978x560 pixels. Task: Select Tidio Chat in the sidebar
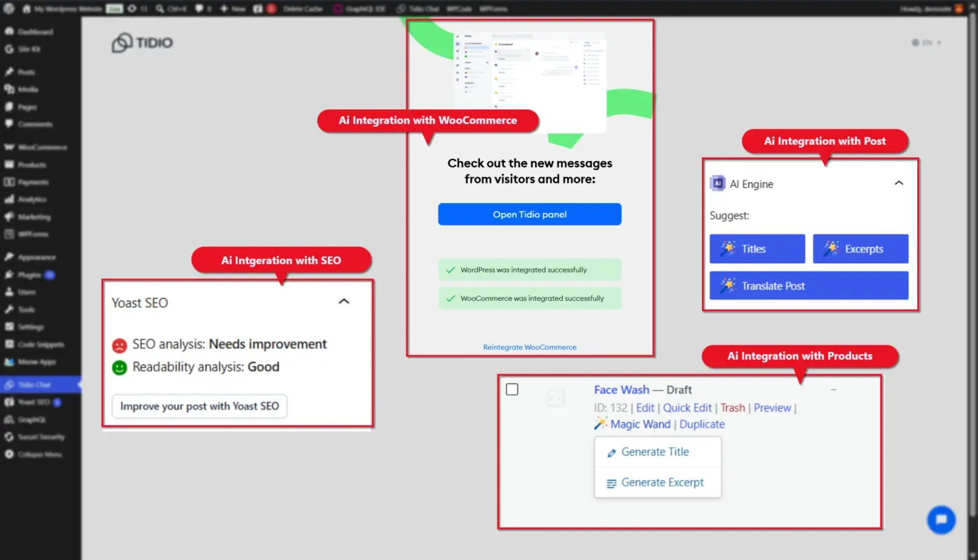click(x=41, y=385)
